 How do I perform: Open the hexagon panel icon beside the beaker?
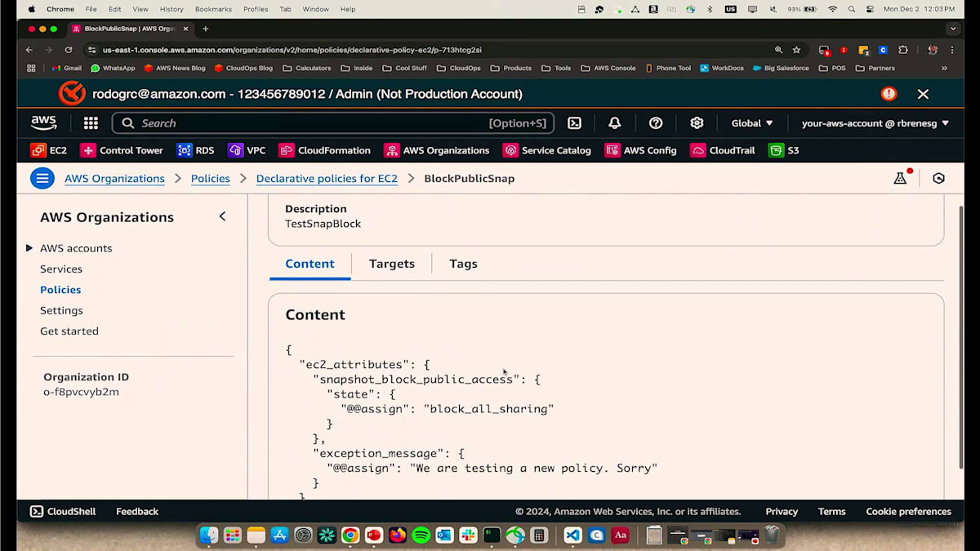click(x=938, y=178)
